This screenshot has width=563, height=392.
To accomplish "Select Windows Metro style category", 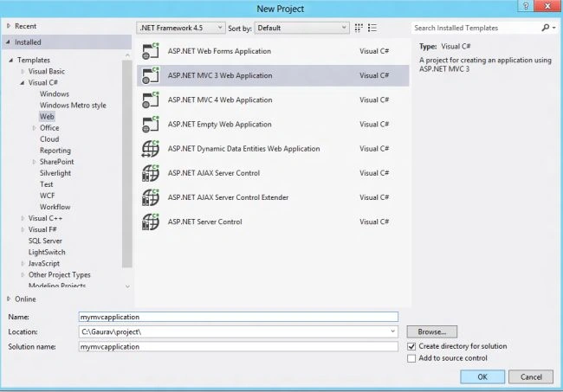I will [x=73, y=106].
